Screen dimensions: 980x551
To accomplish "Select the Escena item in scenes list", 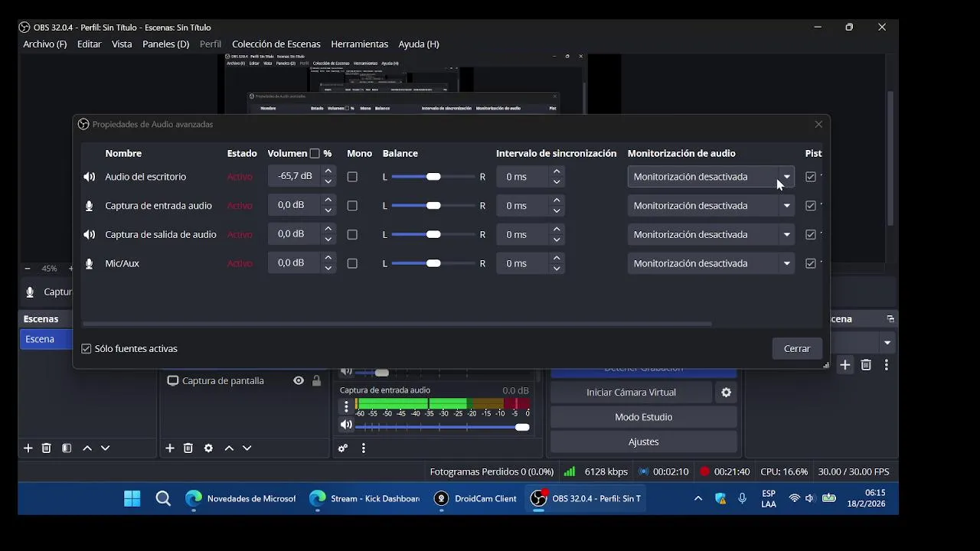I will (46, 339).
